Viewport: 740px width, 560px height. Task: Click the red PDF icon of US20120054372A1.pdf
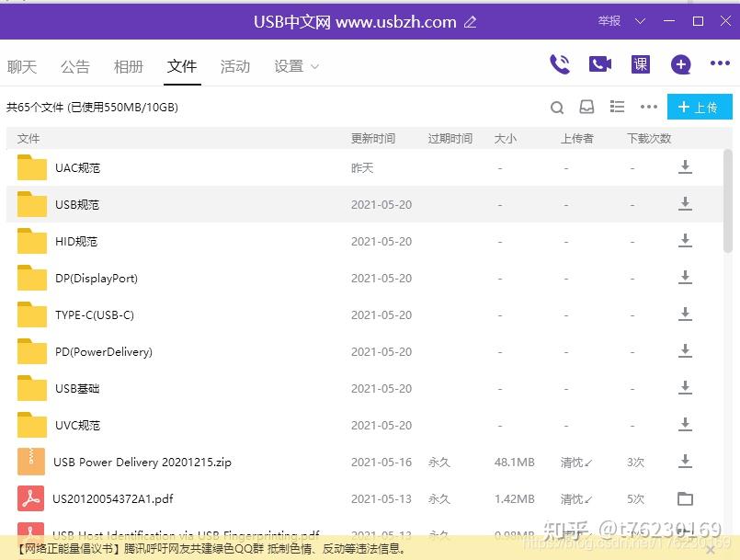click(29, 498)
